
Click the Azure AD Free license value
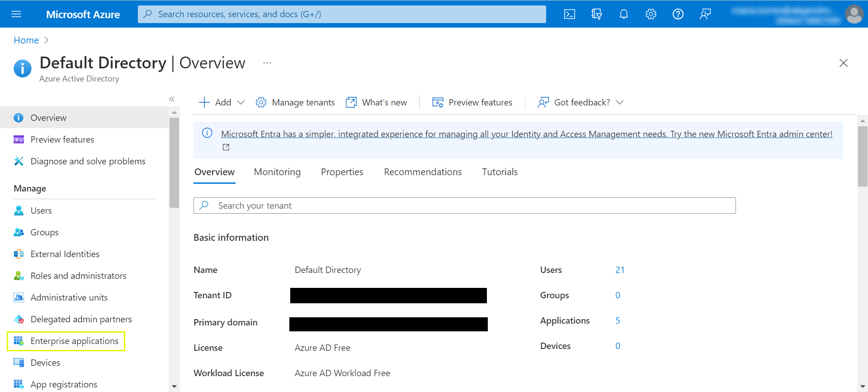322,348
